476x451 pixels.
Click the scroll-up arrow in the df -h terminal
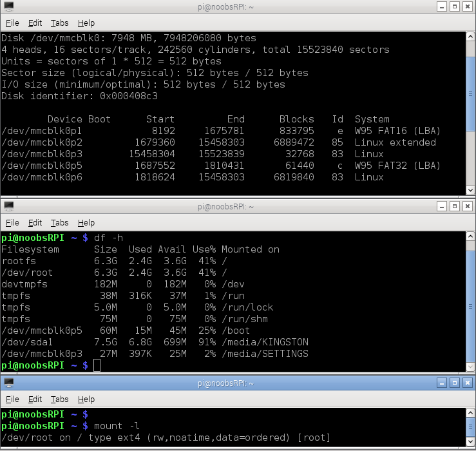(471, 236)
